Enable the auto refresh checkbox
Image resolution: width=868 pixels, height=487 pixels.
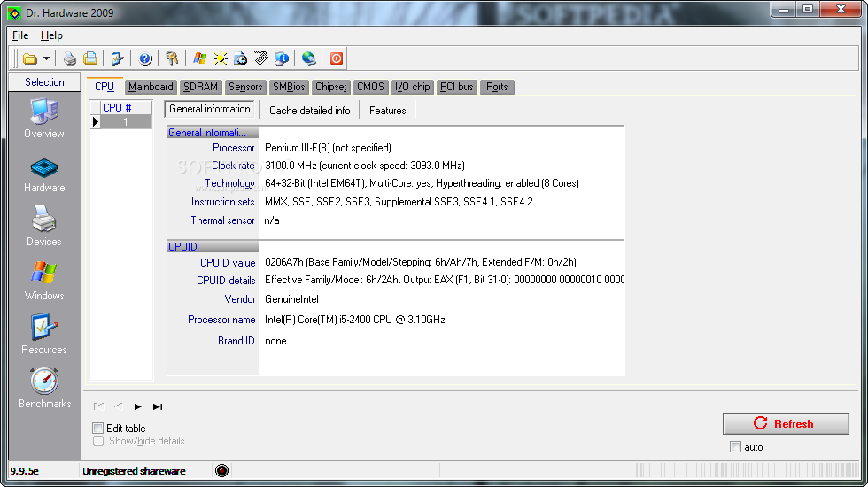[x=735, y=446]
